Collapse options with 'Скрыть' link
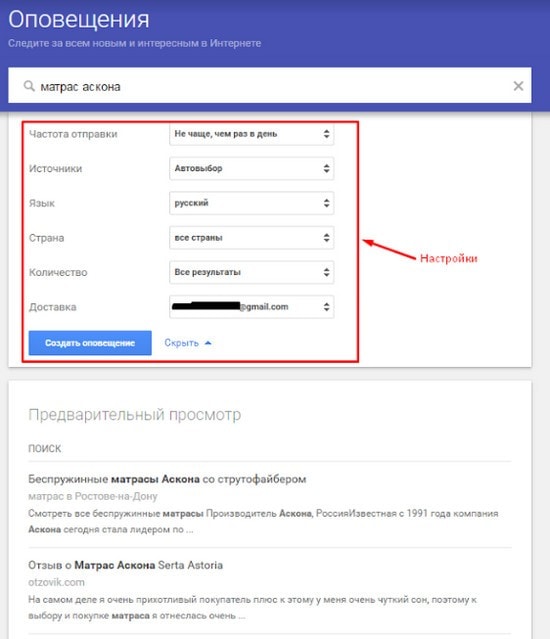Image resolution: width=550 pixels, height=639 pixels. [188, 343]
